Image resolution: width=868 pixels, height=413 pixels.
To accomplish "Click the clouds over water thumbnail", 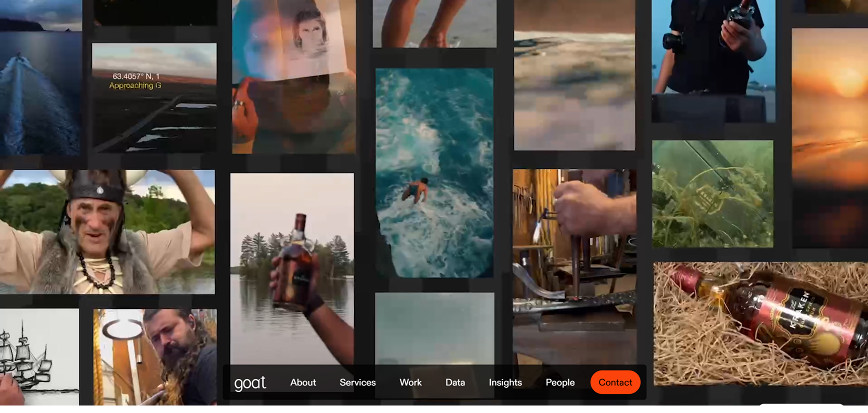I will click(x=574, y=75).
